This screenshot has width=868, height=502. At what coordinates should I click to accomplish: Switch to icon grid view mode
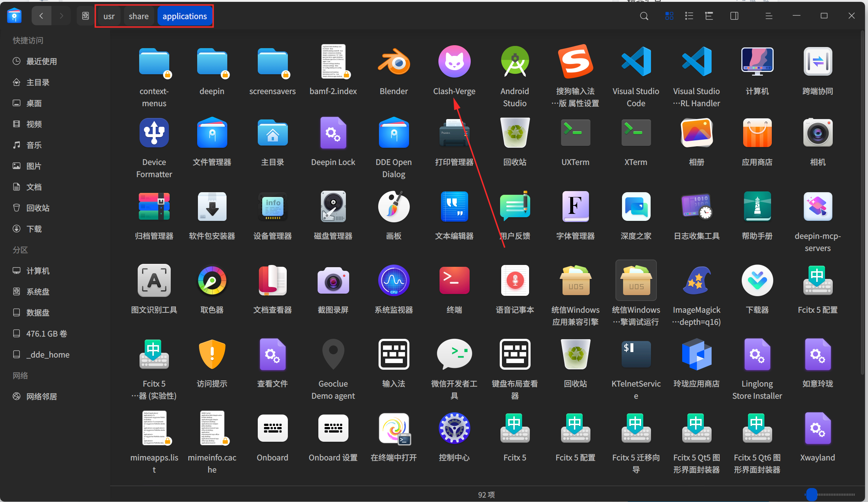click(669, 16)
